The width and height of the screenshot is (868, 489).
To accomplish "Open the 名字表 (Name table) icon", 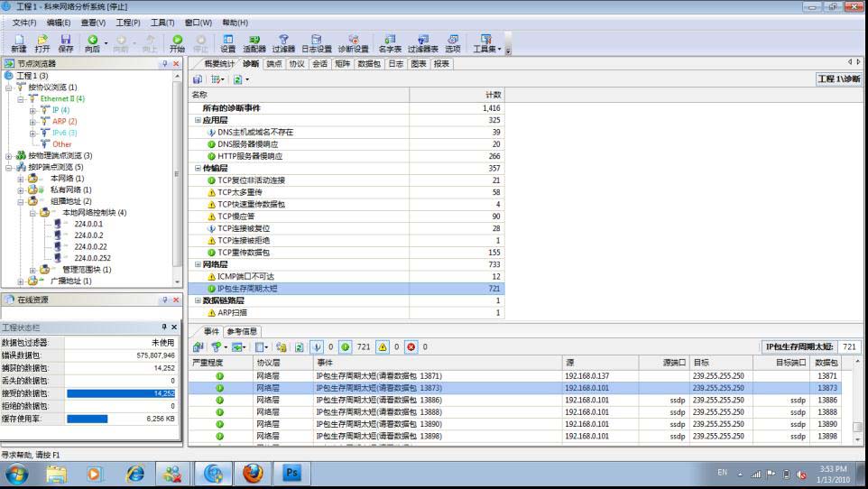I will (390, 43).
